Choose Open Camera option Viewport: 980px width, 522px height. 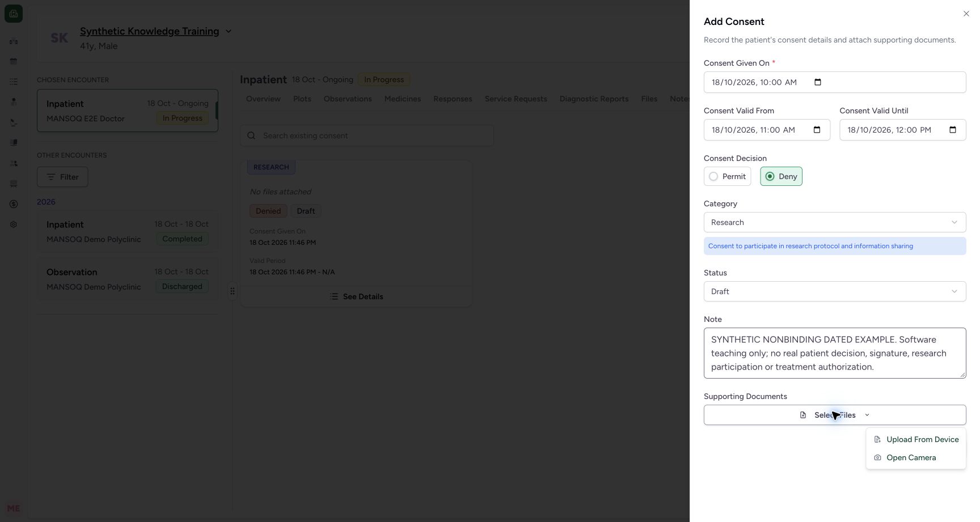(916, 457)
